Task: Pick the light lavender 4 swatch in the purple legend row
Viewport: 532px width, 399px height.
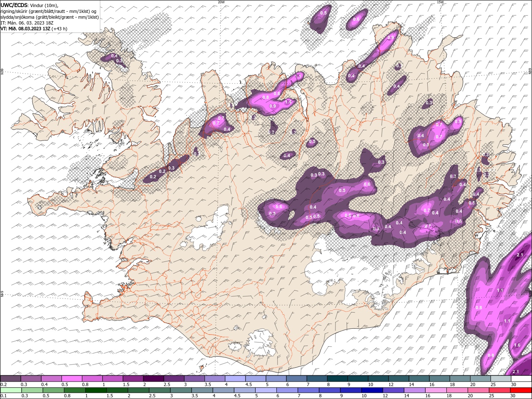Action: tap(235, 379)
